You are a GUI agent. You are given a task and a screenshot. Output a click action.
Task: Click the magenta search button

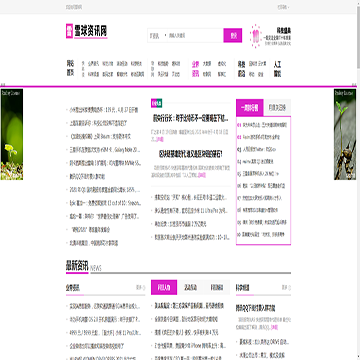[x=233, y=35]
